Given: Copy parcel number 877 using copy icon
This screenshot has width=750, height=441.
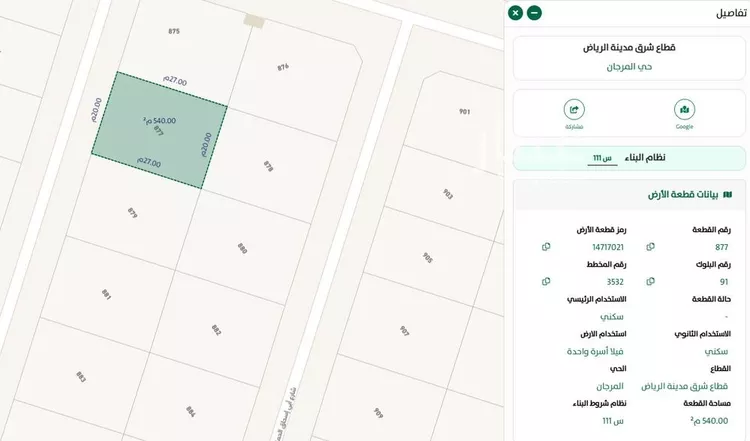Looking at the screenshot, I should click(651, 247).
